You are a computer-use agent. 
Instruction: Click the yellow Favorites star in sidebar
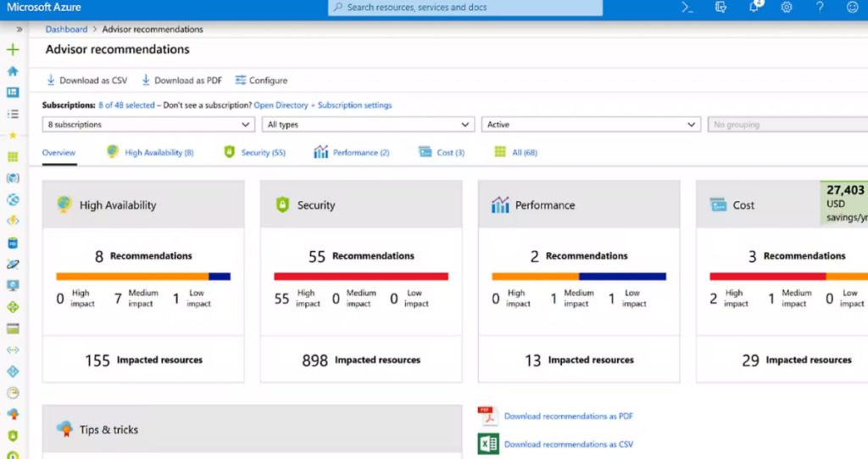(13, 135)
